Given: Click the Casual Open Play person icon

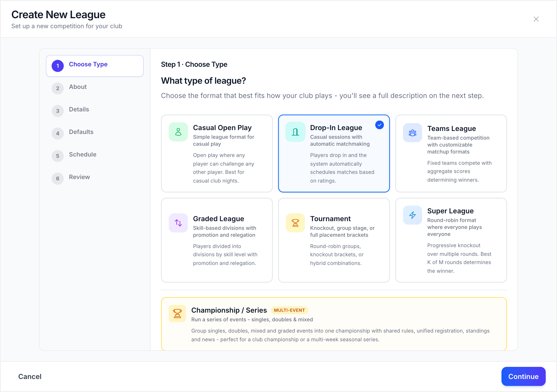Looking at the screenshot, I should tap(178, 132).
